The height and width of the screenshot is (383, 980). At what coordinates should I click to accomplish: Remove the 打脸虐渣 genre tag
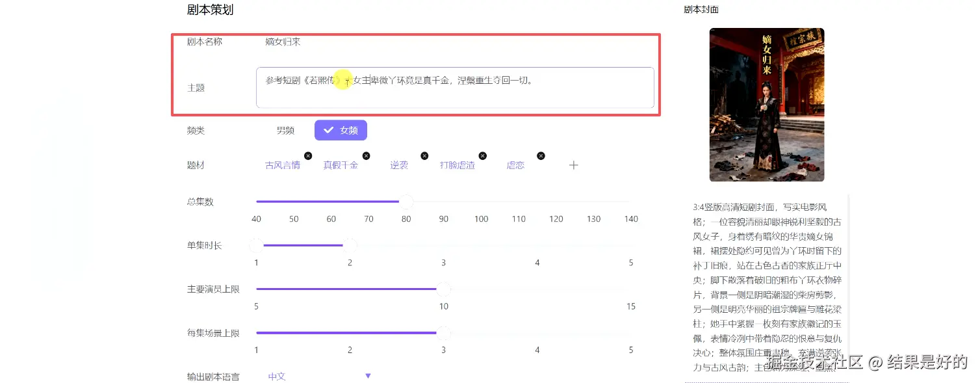click(x=482, y=156)
